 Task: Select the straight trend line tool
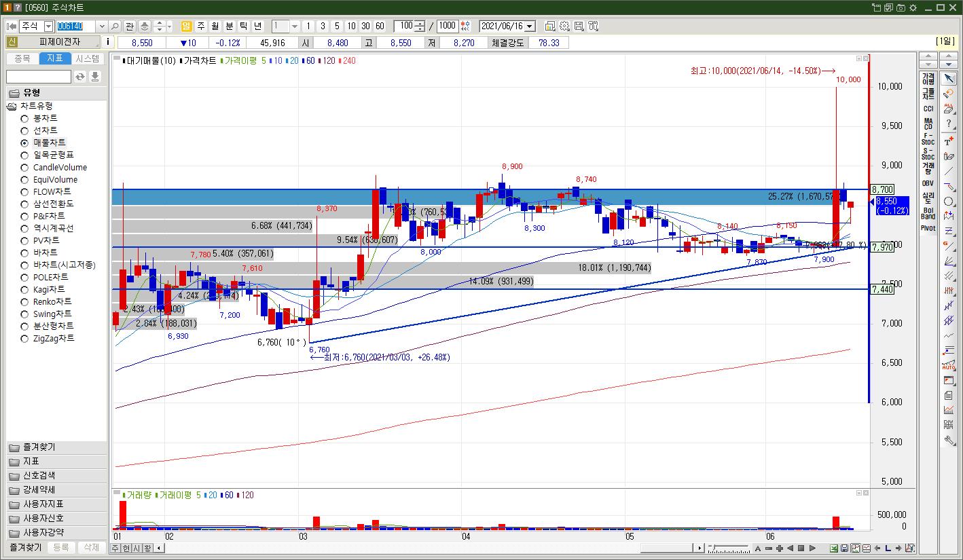point(949,172)
